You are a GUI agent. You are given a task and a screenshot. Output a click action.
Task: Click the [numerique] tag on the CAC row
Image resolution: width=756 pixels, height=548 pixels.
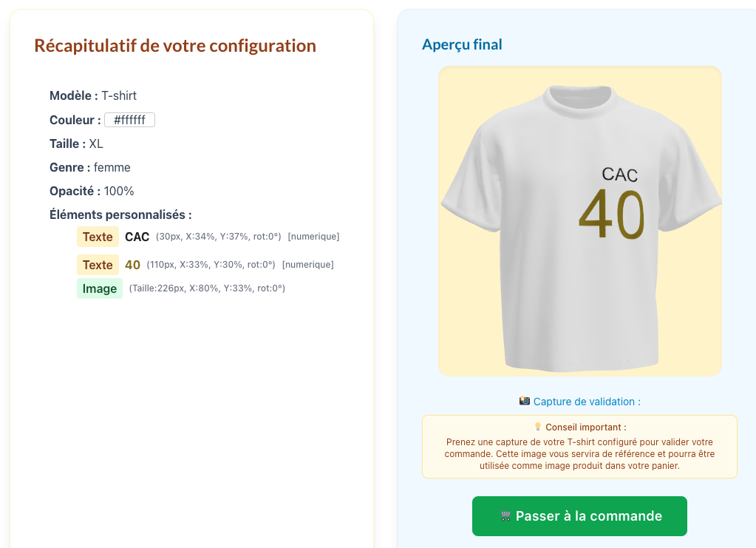313,237
